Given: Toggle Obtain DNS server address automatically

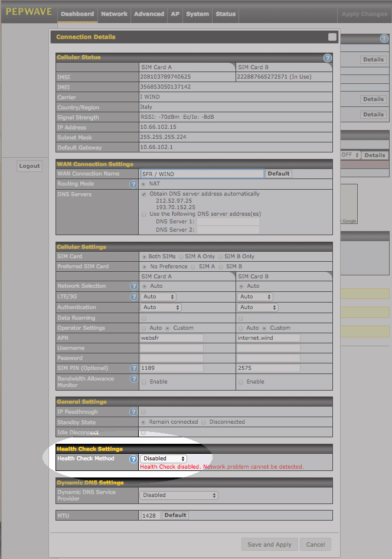Looking at the screenshot, I should [144, 194].
